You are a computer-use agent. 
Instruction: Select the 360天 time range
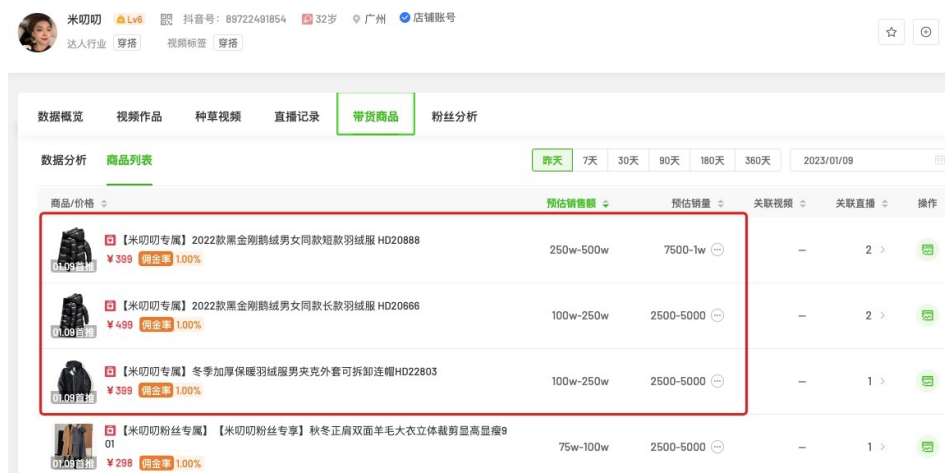tap(758, 161)
